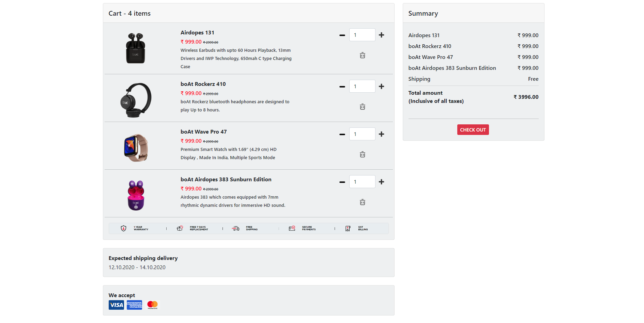The width and height of the screenshot is (644, 323).
Task: Decrease quantity of Airdopes 131
Action: [x=342, y=35]
